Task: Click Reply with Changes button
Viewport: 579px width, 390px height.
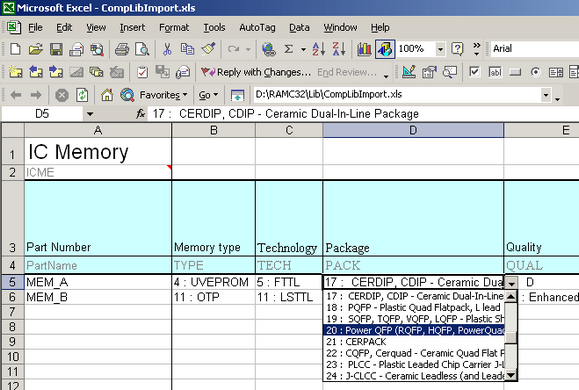Action: pyautogui.click(x=256, y=72)
